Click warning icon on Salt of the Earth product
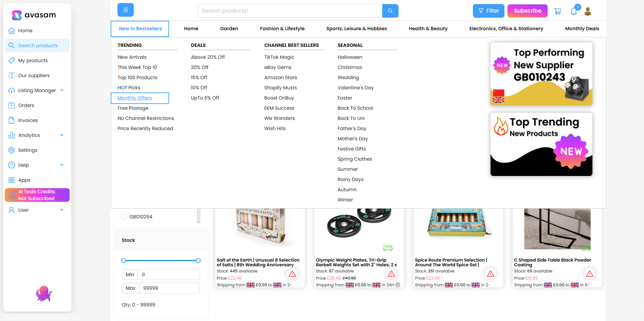Viewport: 644px width, 321px height. [292, 273]
